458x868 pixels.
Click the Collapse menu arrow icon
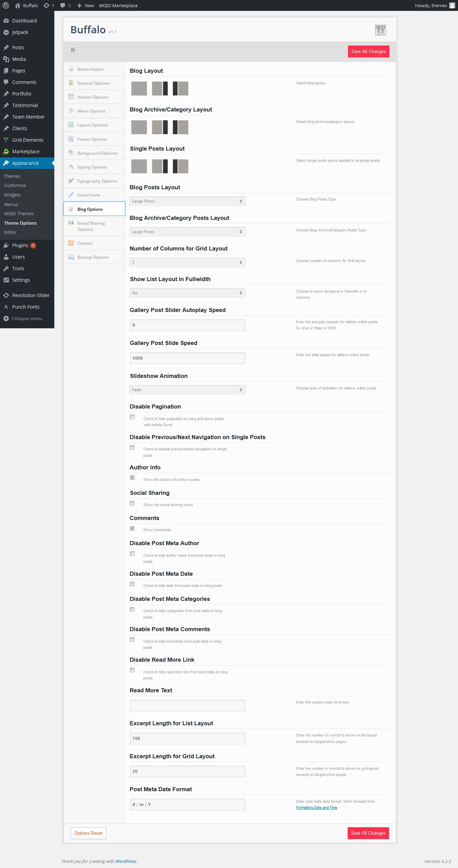[x=6, y=318]
